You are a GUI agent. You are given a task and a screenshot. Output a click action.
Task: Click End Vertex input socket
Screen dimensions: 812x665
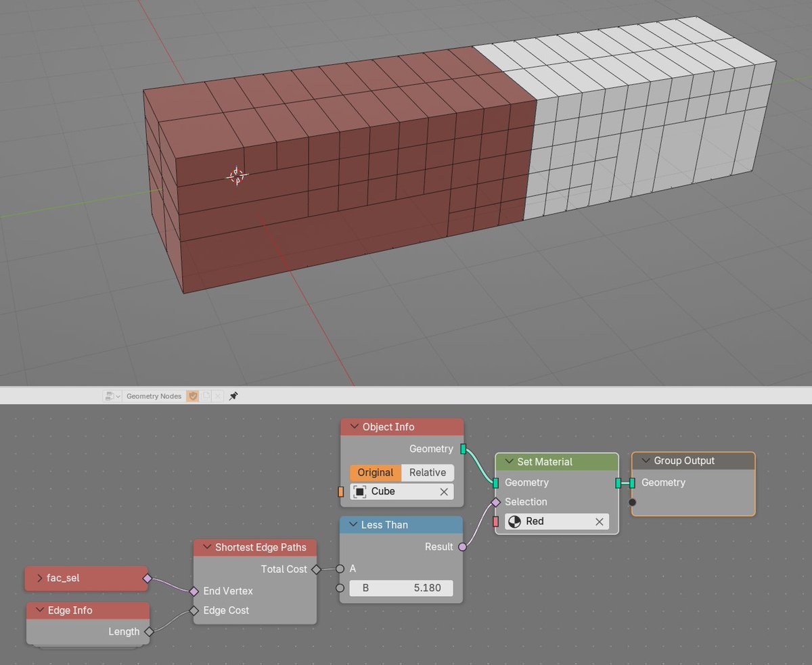coord(194,591)
